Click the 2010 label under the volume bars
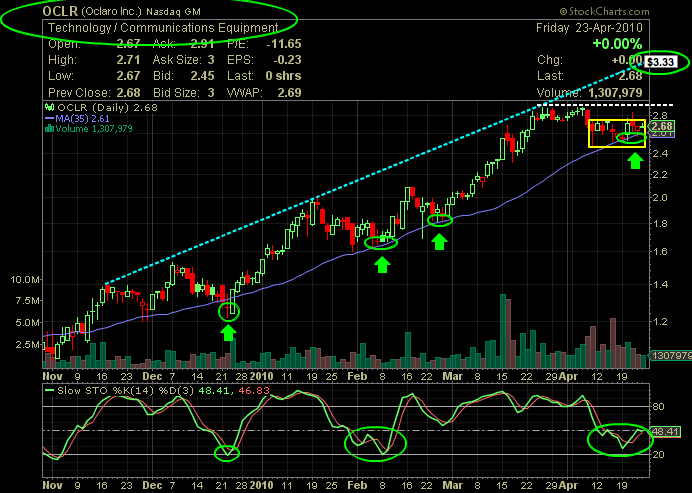 click(262, 376)
